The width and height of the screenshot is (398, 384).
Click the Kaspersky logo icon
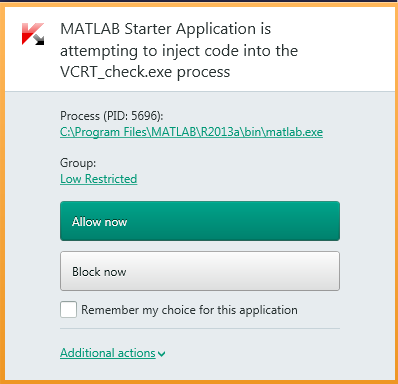[x=33, y=34]
